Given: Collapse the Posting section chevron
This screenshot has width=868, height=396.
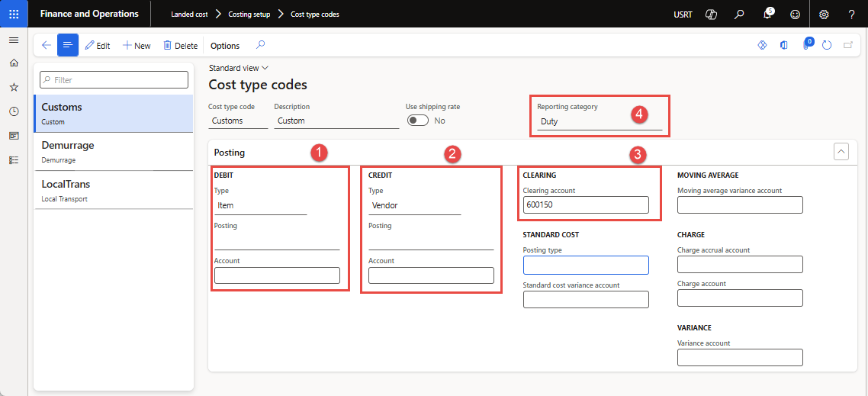Looking at the screenshot, I should (841, 152).
